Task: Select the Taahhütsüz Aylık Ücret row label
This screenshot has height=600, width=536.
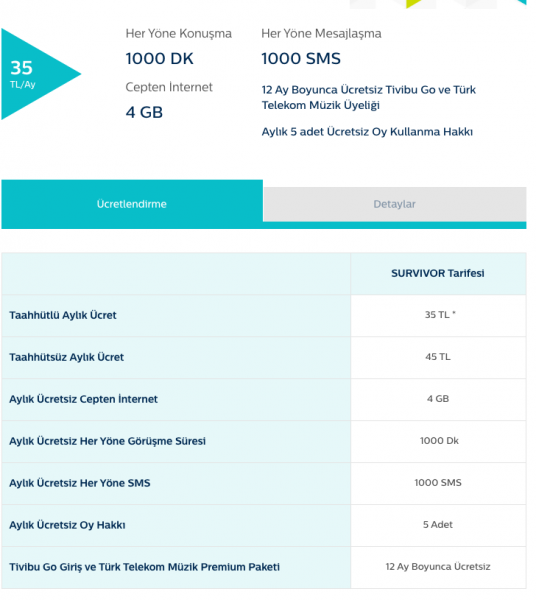Action: (67, 357)
